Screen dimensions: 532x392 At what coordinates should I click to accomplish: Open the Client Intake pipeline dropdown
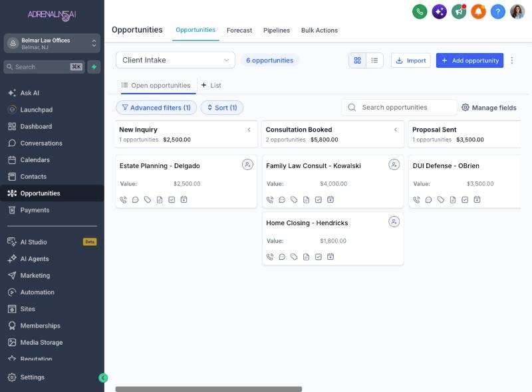point(175,60)
